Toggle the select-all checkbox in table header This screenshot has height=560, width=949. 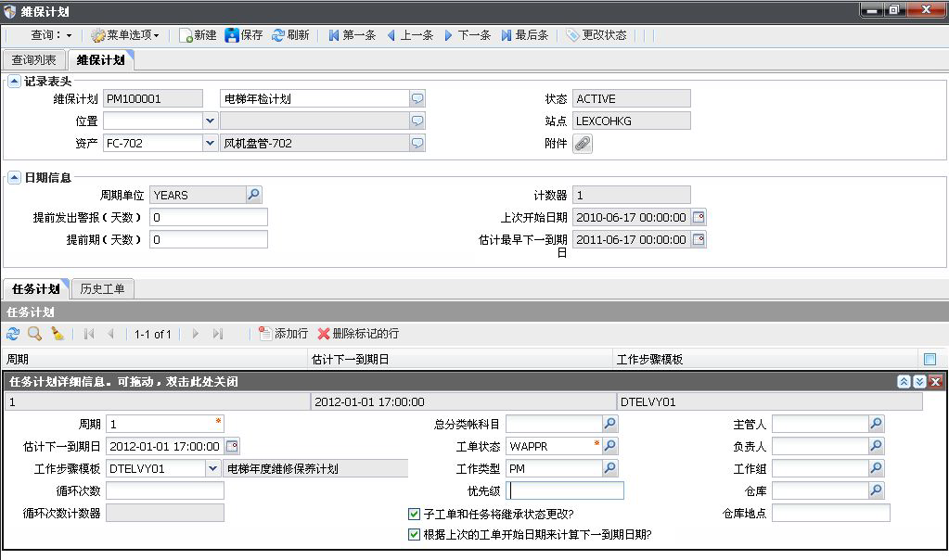930,359
